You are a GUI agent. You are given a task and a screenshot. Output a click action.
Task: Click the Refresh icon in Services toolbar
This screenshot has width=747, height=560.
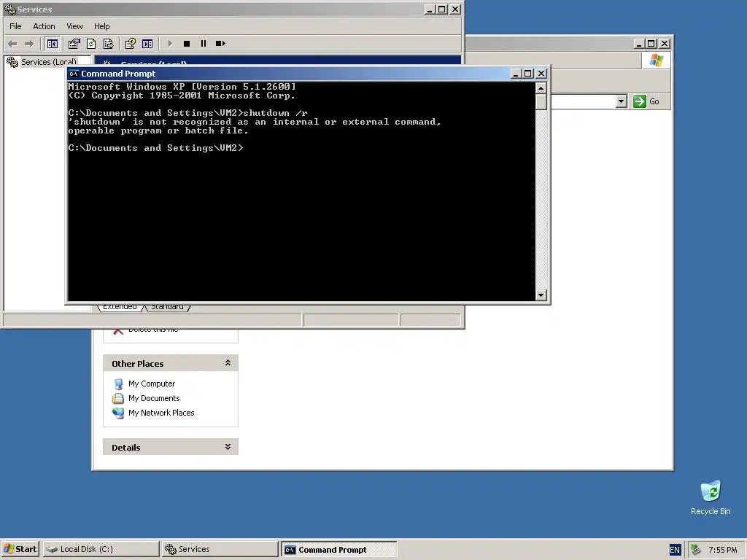[91, 44]
